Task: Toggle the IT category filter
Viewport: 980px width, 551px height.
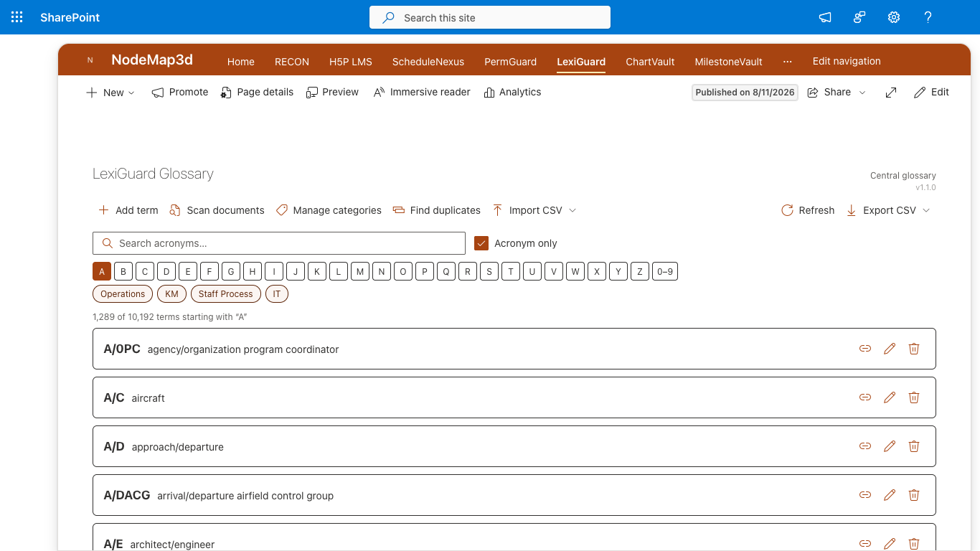Action: pyautogui.click(x=277, y=294)
